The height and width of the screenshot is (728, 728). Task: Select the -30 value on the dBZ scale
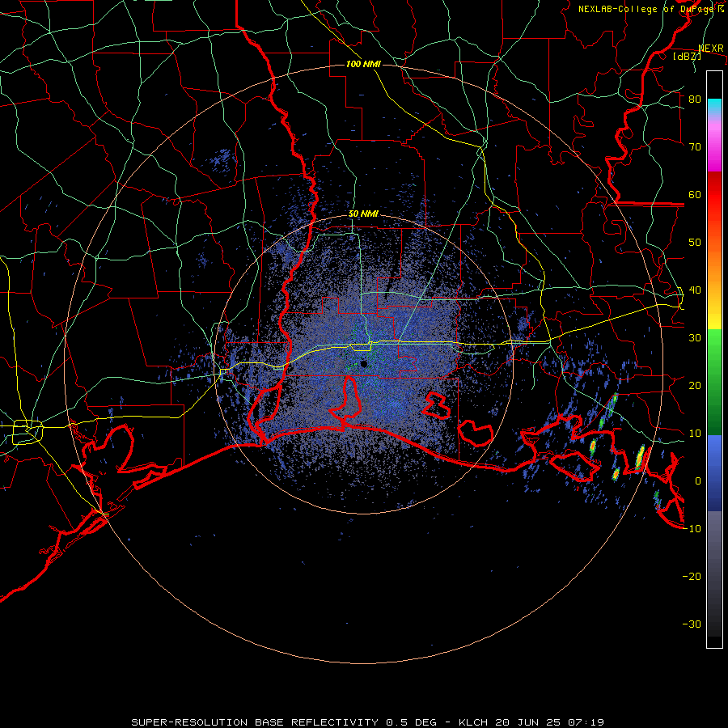[692, 624]
